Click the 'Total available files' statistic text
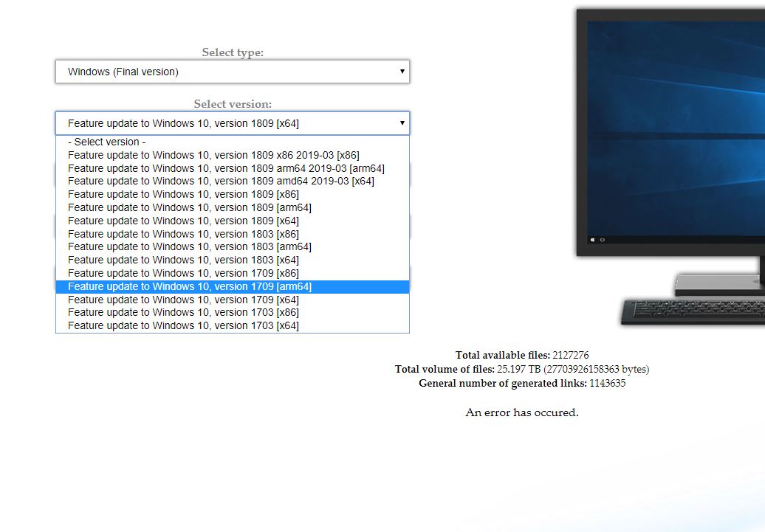Image resolution: width=765 pixels, height=532 pixels. pos(522,355)
